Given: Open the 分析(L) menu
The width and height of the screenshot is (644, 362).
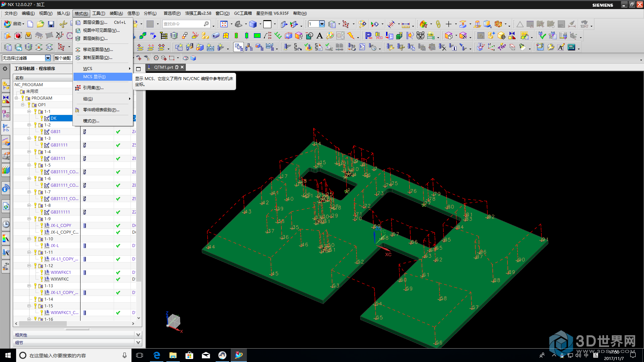Looking at the screenshot, I should click(x=150, y=13).
